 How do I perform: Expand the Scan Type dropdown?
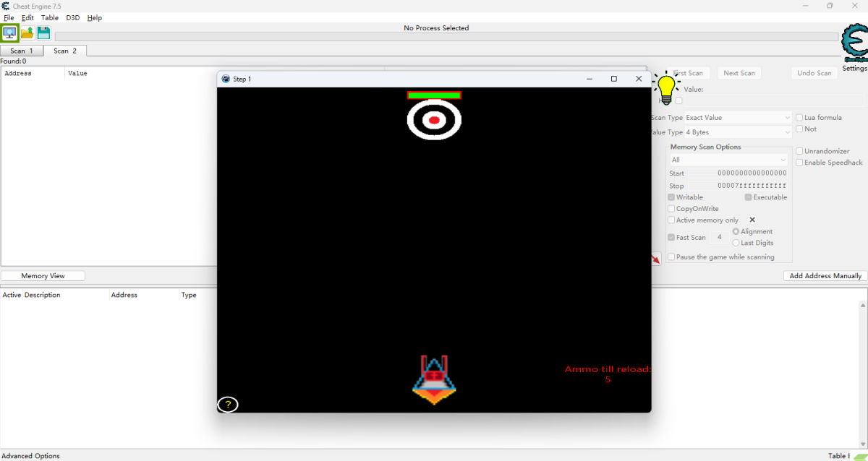tap(738, 117)
